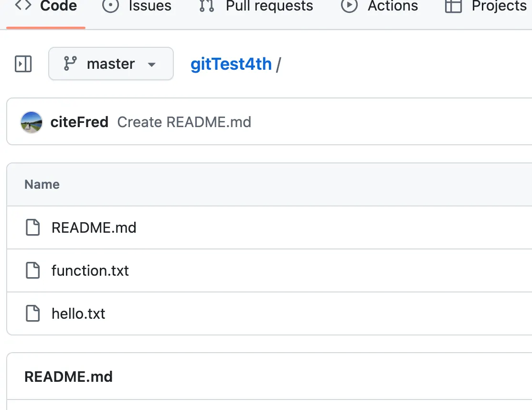Click the Actions play icon
Image resolution: width=532 pixels, height=410 pixels.
[x=350, y=6]
